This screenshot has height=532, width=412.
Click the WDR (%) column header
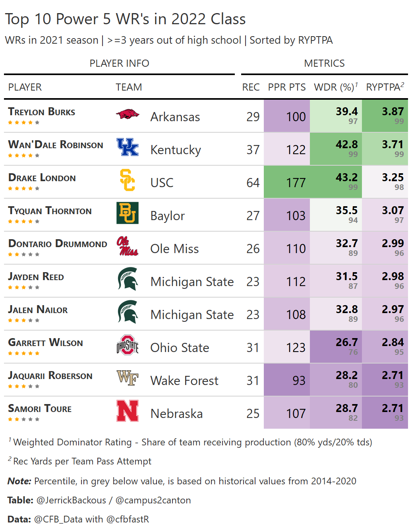[x=335, y=87]
